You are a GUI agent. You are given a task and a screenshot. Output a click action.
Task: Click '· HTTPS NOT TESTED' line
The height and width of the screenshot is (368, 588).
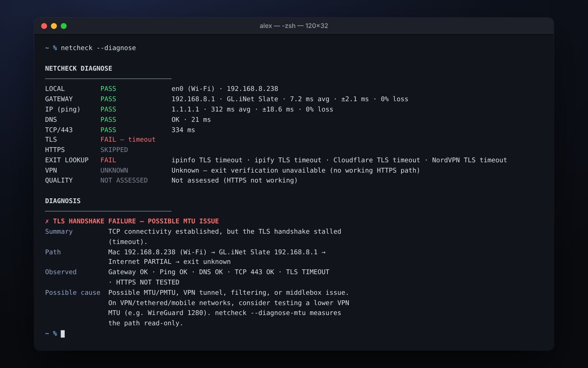[x=144, y=282]
